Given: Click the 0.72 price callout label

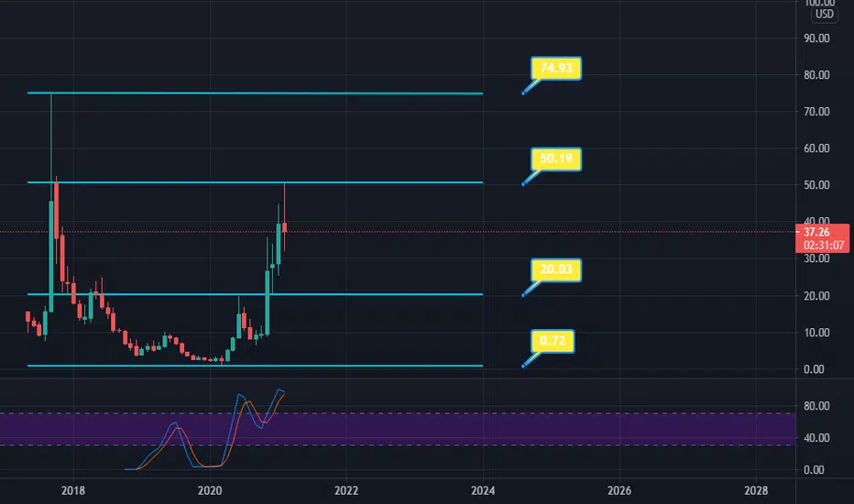Looking at the screenshot, I should [x=553, y=341].
